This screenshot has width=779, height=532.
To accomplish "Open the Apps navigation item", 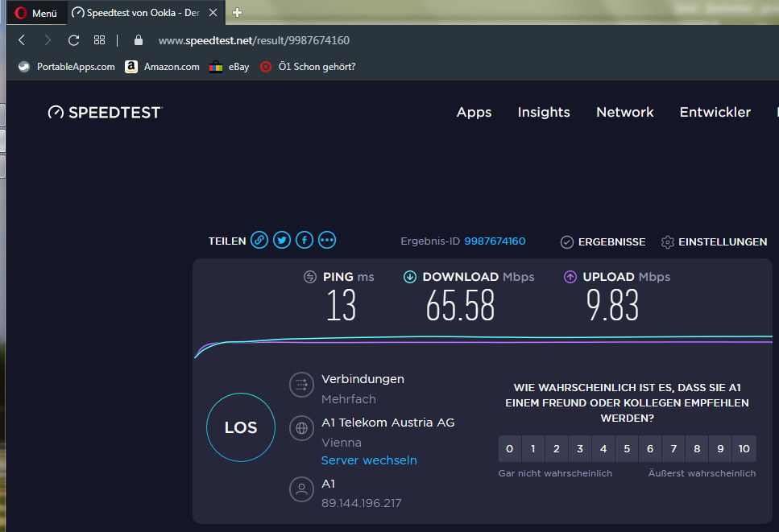I will click(474, 112).
